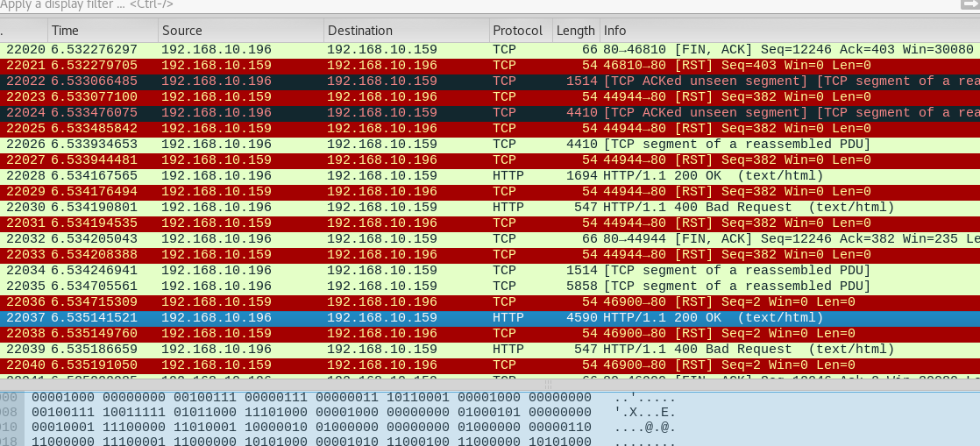Sort packets by Protocol column
Screen dimensions: 980x446
(519, 31)
